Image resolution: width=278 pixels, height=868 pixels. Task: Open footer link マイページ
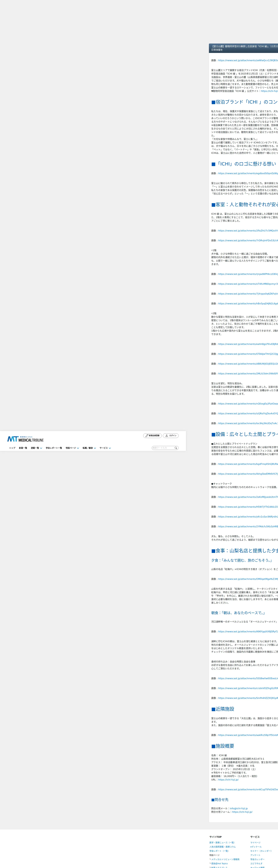255,842
